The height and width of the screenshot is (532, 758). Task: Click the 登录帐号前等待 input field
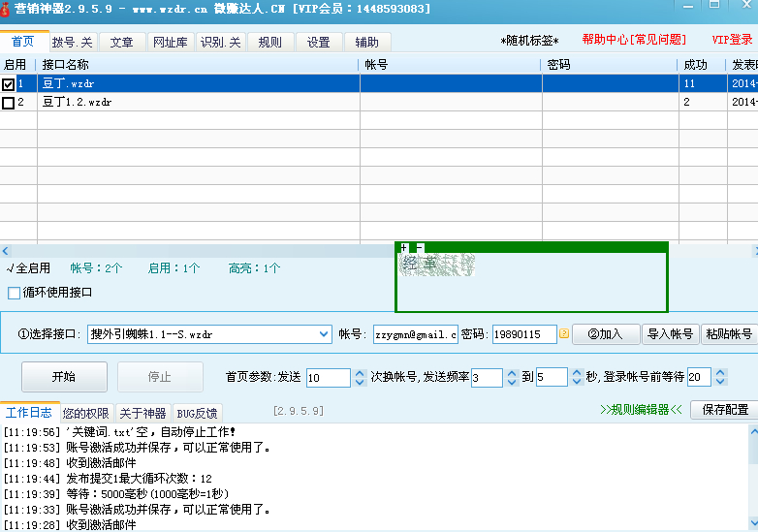tap(699, 377)
